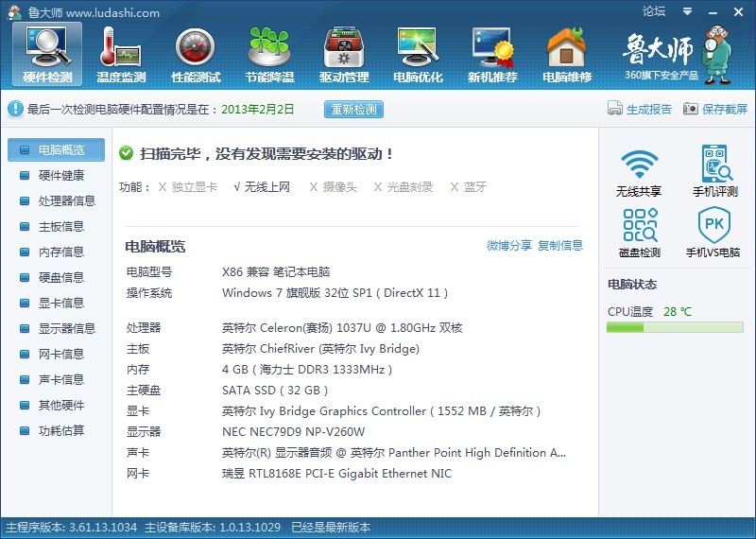Click the 生成报告 link text
This screenshot has height=539, width=756.
649,109
